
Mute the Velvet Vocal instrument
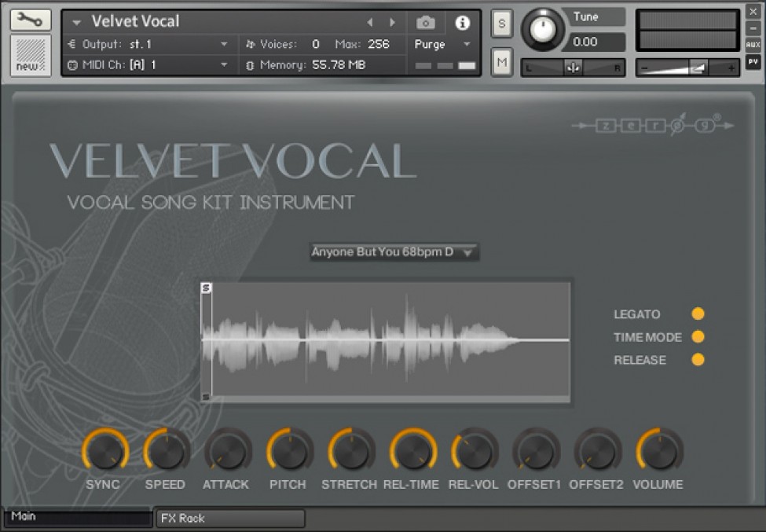(501, 61)
